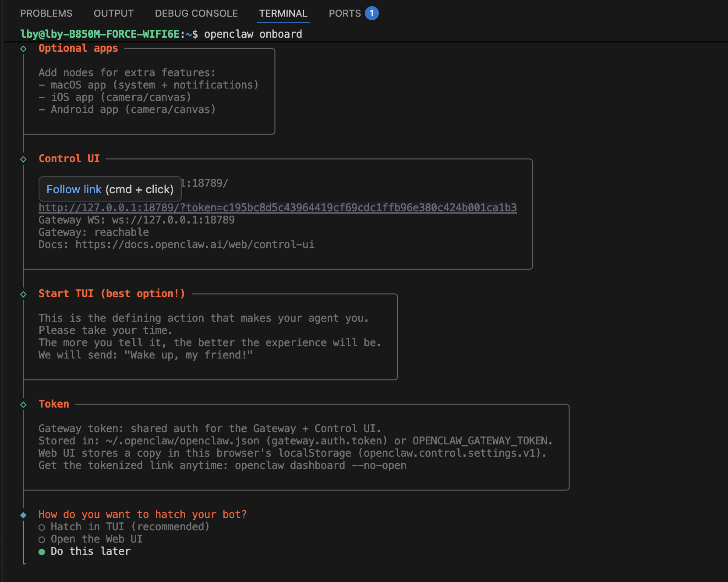728x582 pixels.
Task: Open the DEBUG CONSOLE tab
Action: pos(196,13)
